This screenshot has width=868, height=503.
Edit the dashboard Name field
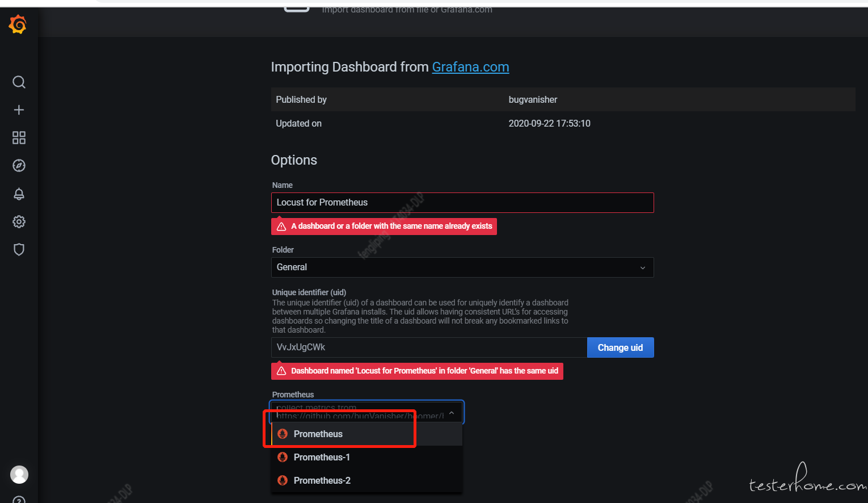click(462, 203)
